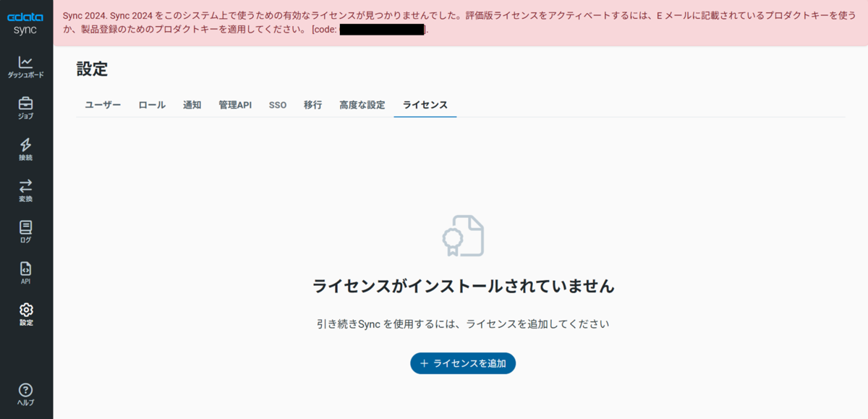Screen dimensions: 868x419
Task: Open the API sidebar item
Action: click(x=26, y=274)
